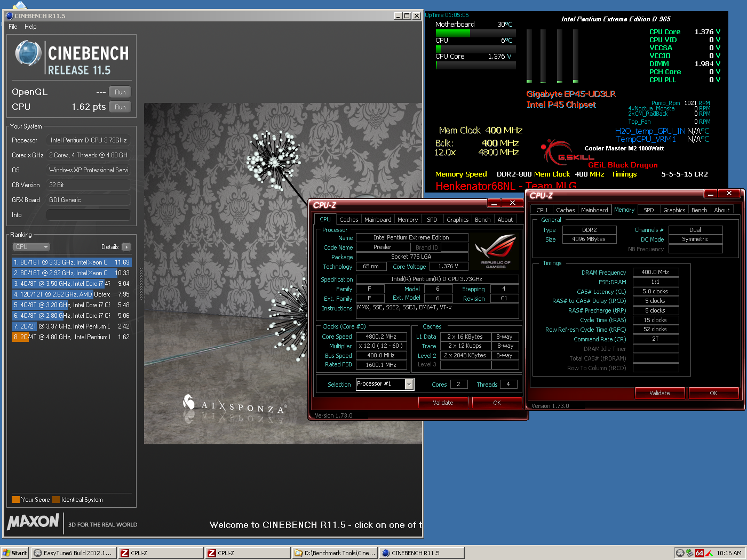
Task: Click Validate in the CPU-Z CPU window
Action: pos(443,403)
